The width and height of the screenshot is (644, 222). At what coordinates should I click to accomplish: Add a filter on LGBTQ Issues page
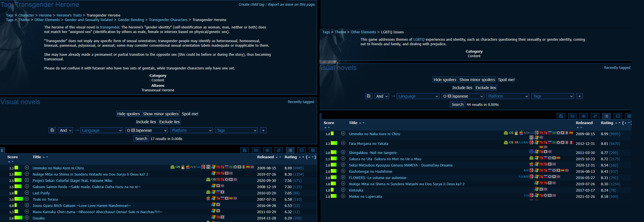coord(580,96)
